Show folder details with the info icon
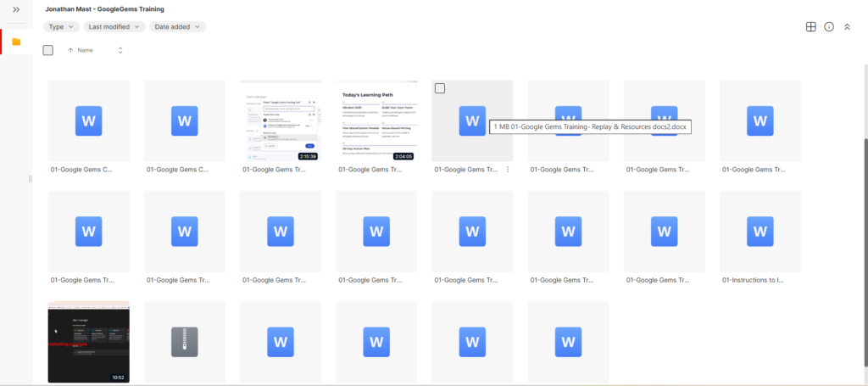The image size is (868, 386). [829, 26]
